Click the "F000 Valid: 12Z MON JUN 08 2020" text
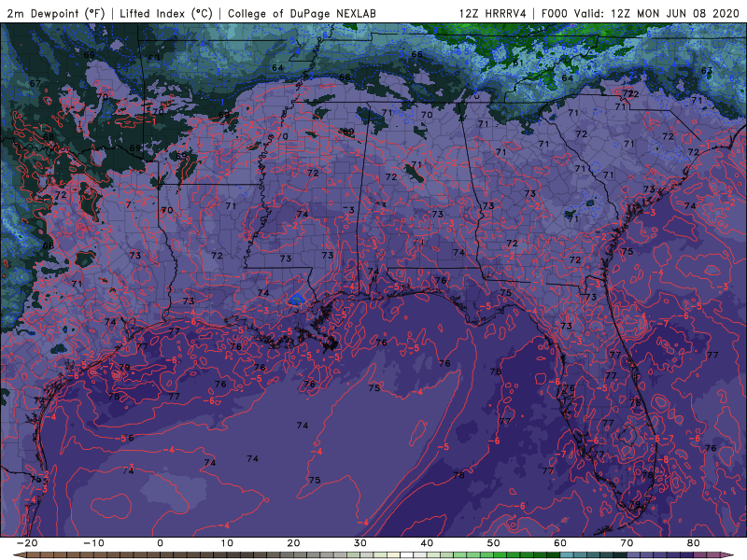 (641, 14)
